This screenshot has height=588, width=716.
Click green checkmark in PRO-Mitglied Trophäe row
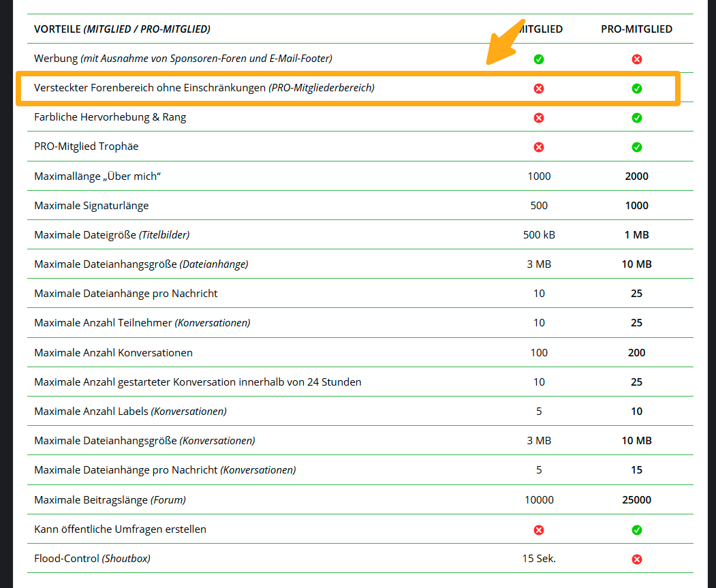(x=637, y=147)
